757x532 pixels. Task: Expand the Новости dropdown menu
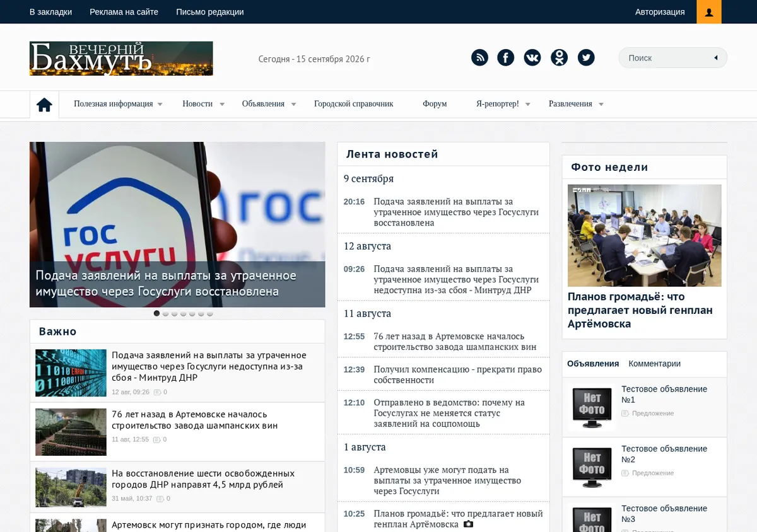(203, 104)
